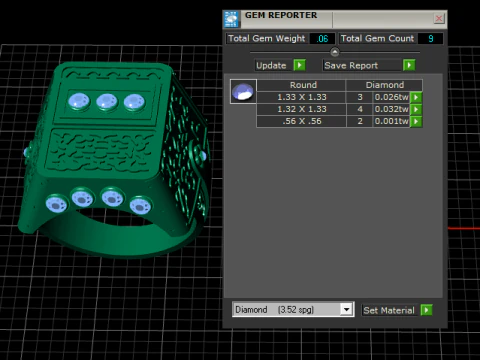This screenshot has width=480, height=360.
Task: Click the green arrow next to Save Report
Action: pos(409,65)
